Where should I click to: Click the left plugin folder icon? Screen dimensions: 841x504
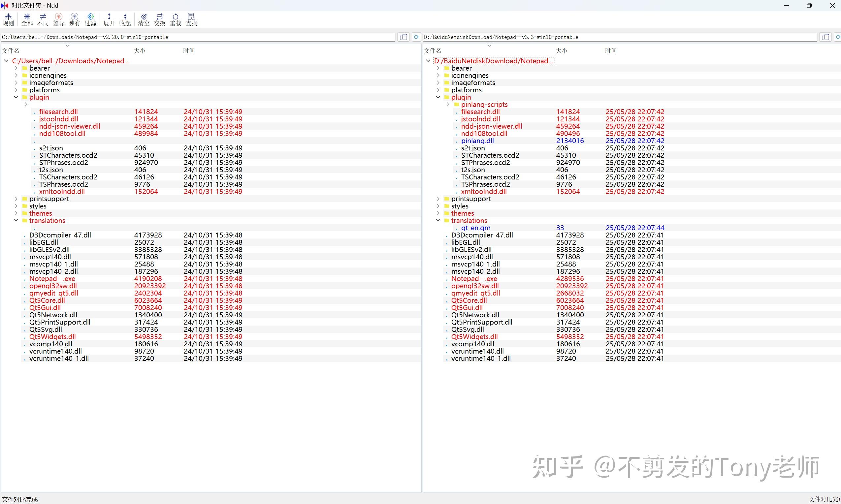pos(24,97)
